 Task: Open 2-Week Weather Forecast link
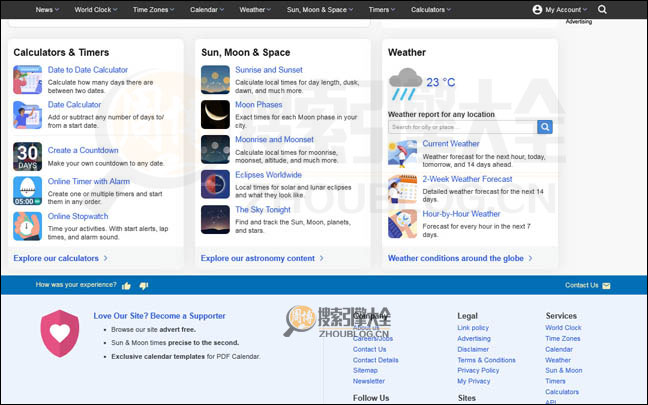pyautogui.click(x=467, y=179)
